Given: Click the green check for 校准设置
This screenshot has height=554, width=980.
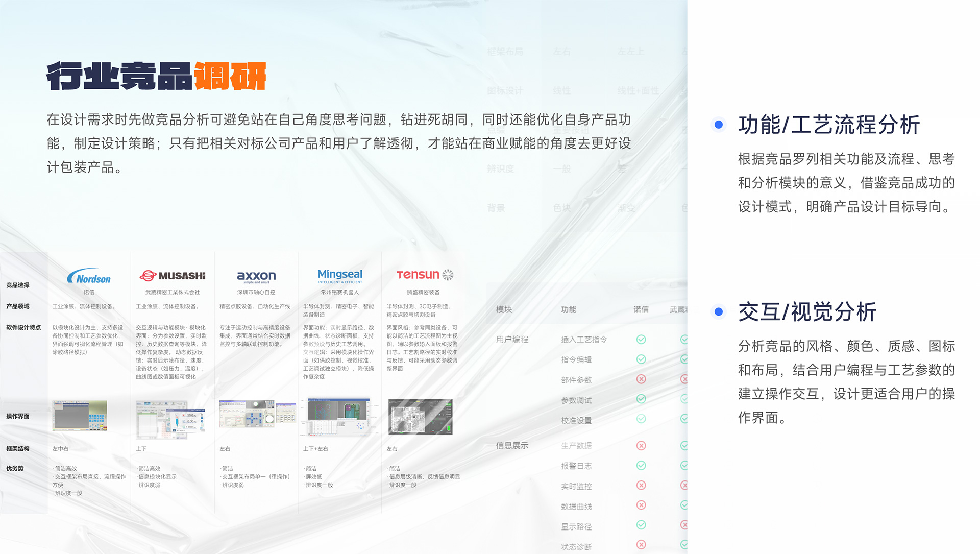Looking at the screenshot, I should click(x=641, y=420).
